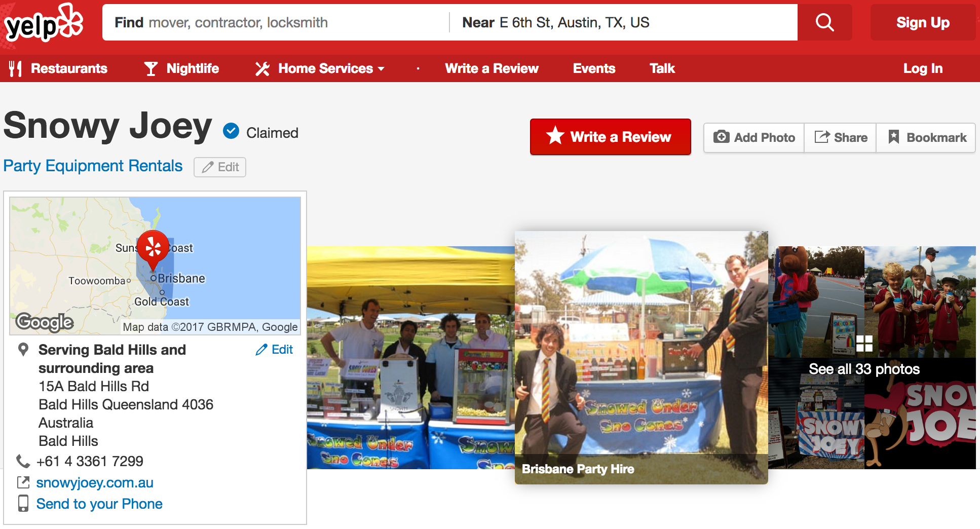
Task: Click the Yelp logo
Action: 44,23
